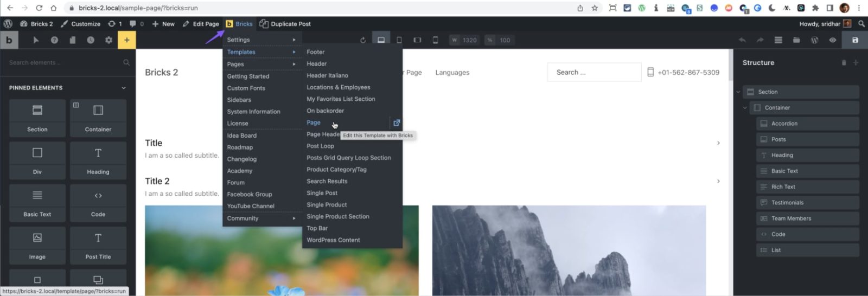Click the preview eye icon
This screenshot has height=296, width=868.
point(833,40)
